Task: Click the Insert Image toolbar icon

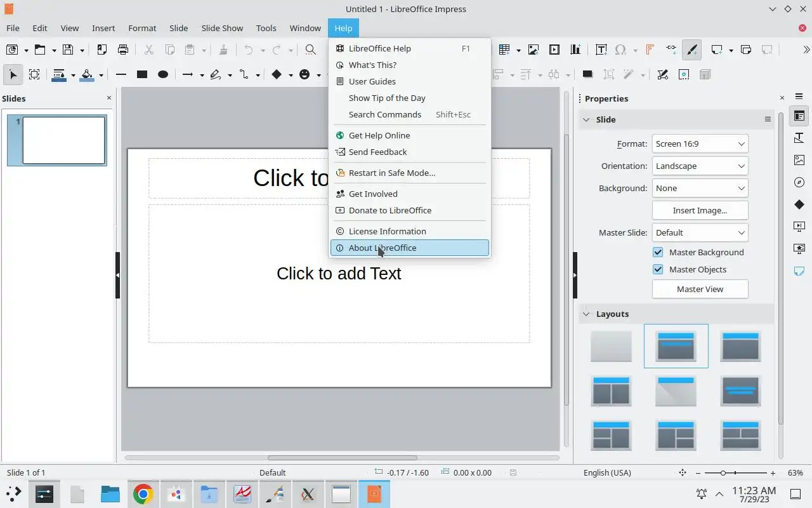Action: click(x=534, y=50)
